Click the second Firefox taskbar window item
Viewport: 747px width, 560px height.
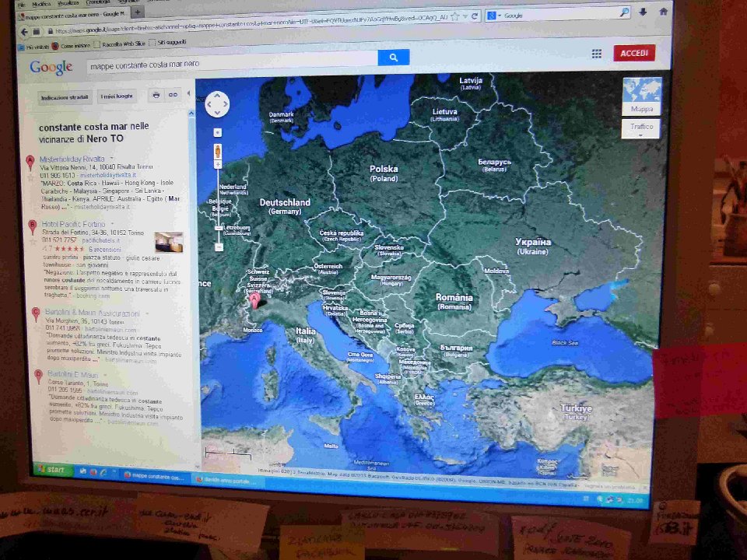[x=228, y=480]
